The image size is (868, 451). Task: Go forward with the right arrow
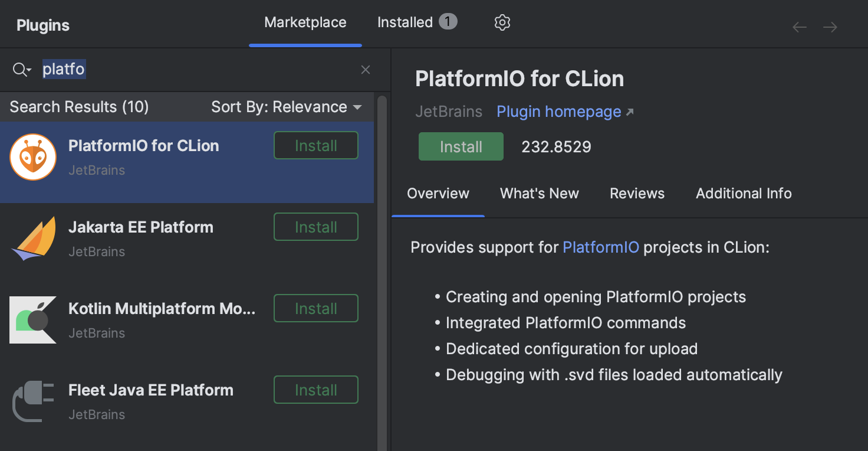tap(830, 27)
